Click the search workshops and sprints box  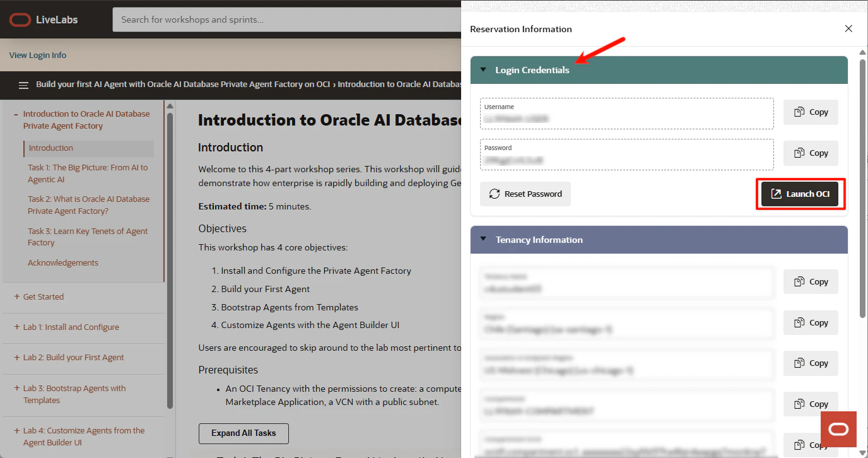(287, 20)
